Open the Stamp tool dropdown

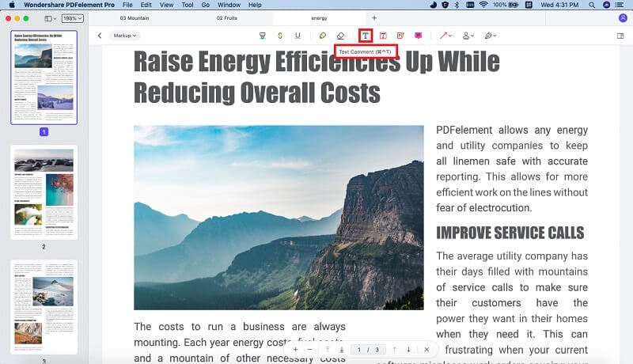click(468, 36)
